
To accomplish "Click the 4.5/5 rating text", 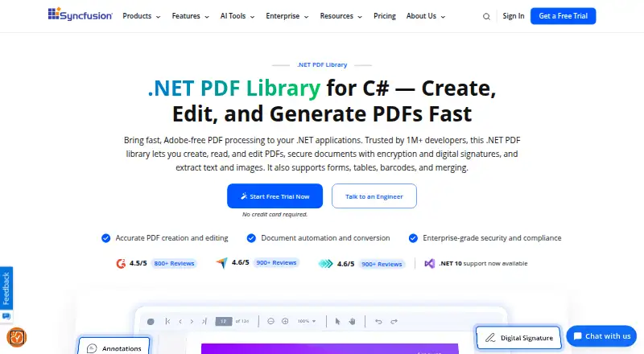I will click(x=138, y=263).
